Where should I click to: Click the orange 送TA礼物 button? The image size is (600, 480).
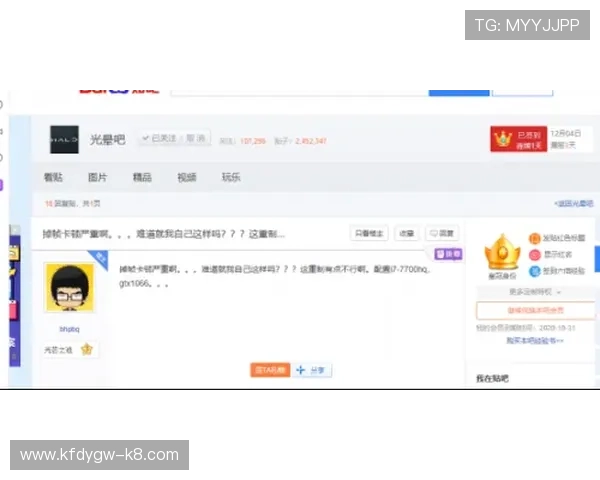click(x=270, y=370)
